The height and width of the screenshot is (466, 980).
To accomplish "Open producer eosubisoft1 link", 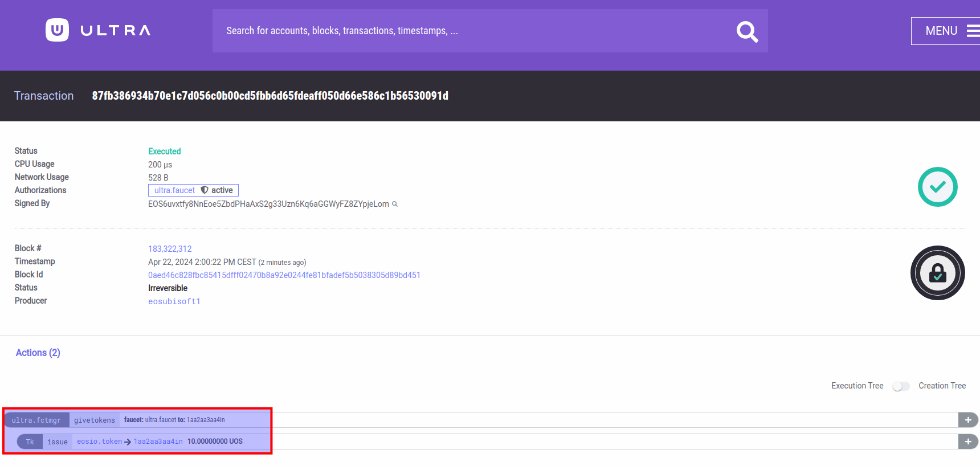I will coord(174,301).
